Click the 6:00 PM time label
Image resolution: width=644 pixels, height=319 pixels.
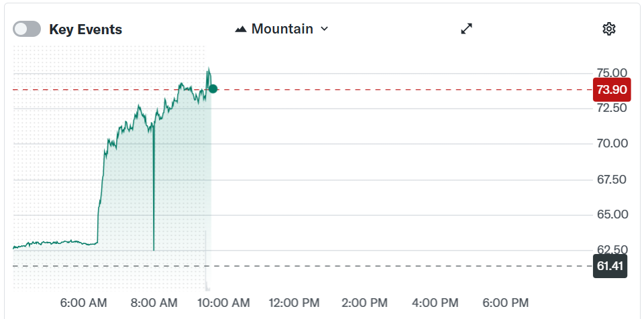point(506,303)
